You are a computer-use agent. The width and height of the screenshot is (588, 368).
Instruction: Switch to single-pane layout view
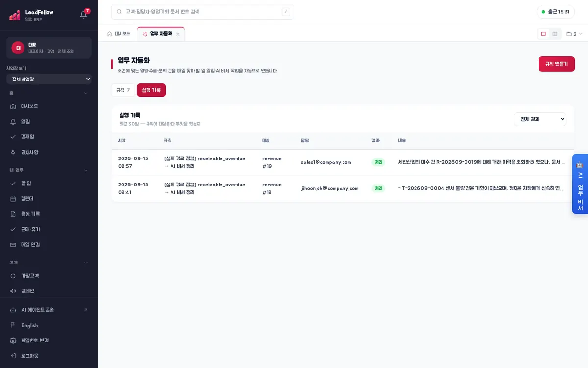pos(543,34)
